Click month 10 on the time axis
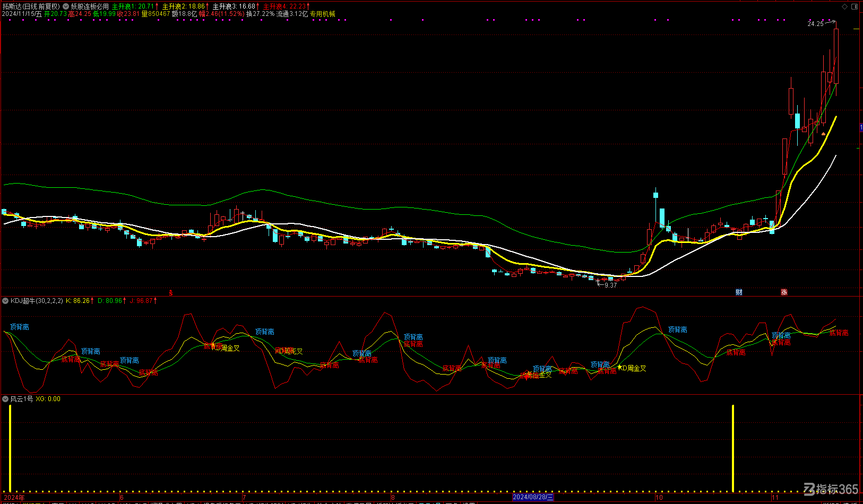The height and width of the screenshot is (504, 863). [659, 498]
